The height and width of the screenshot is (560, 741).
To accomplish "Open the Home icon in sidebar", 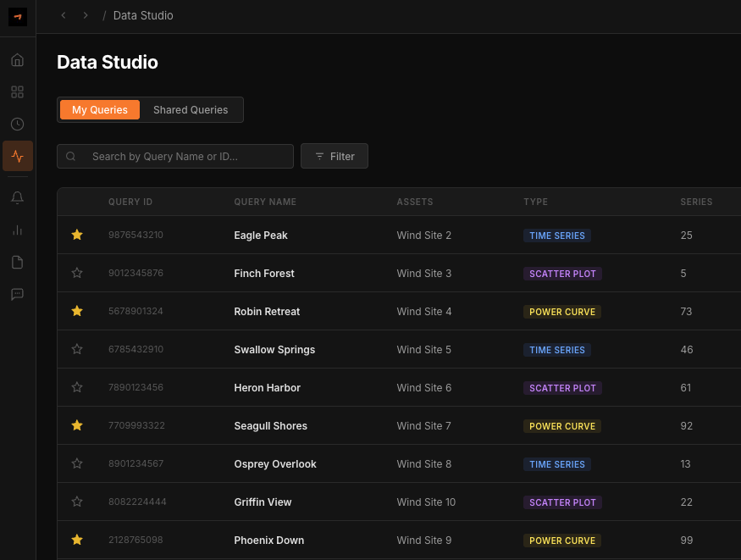I will [18, 60].
